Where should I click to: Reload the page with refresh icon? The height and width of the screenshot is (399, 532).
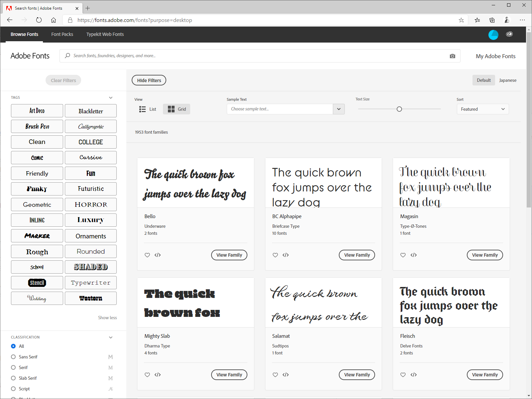39,20
